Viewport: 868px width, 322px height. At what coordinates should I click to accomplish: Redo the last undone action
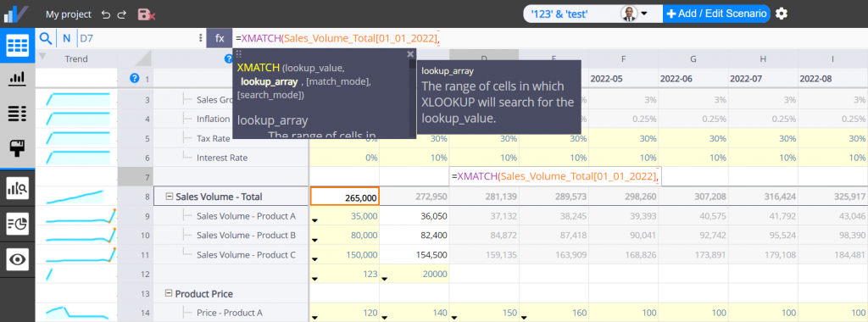(122, 14)
